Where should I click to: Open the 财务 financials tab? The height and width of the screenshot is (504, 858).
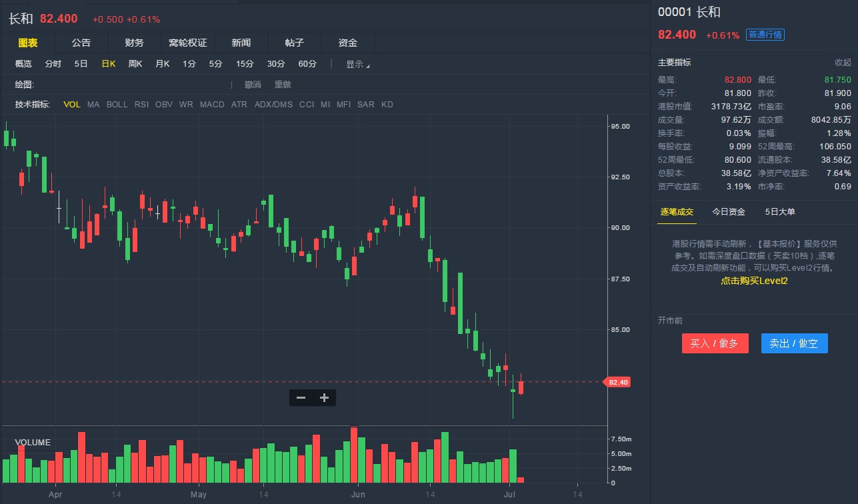click(x=135, y=43)
